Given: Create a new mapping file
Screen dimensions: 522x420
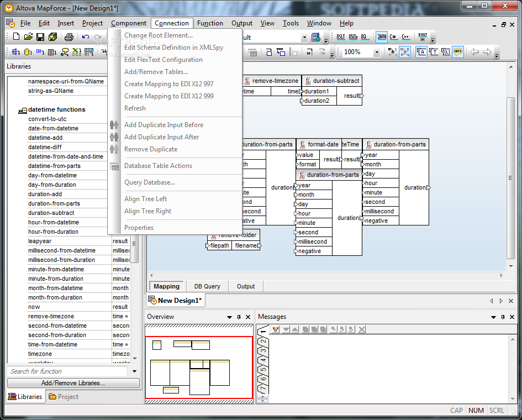Looking at the screenshot, I should point(16,36).
